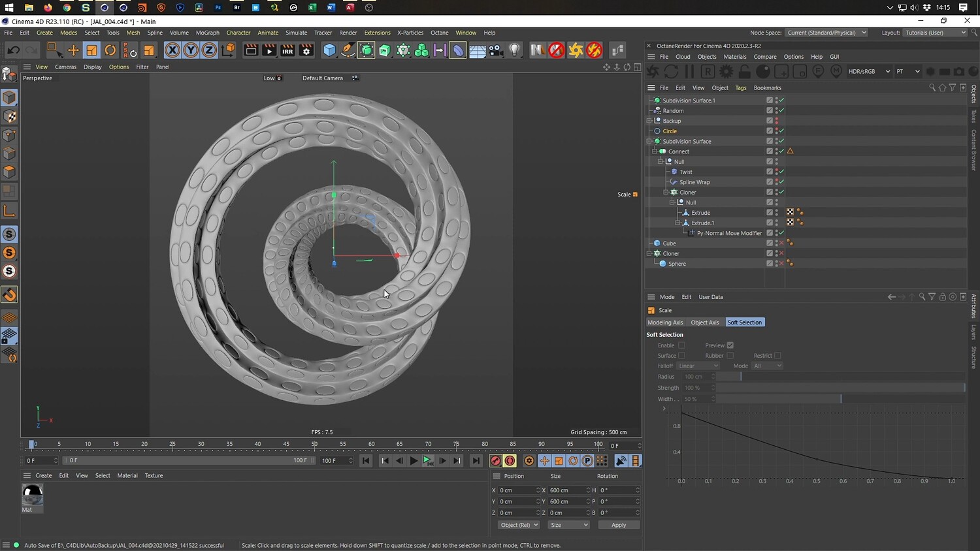Click the Undo arrow icon
This screenshot has height=551, width=980.
[13, 50]
